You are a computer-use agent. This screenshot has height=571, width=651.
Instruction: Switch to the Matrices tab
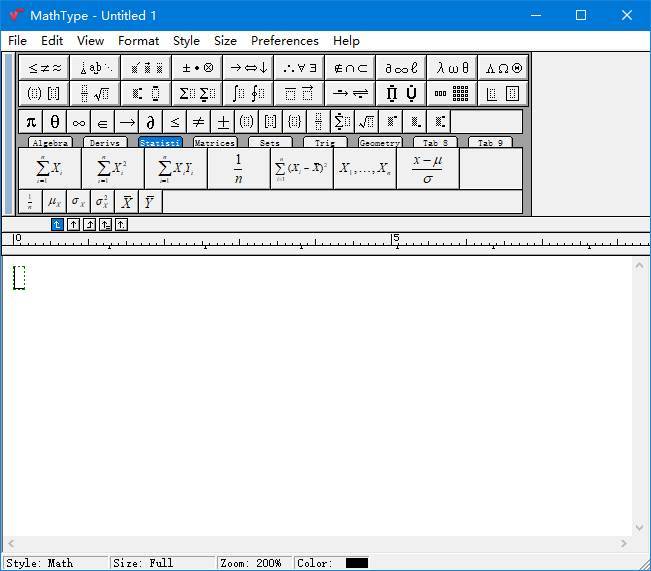[x=215, y=142]
